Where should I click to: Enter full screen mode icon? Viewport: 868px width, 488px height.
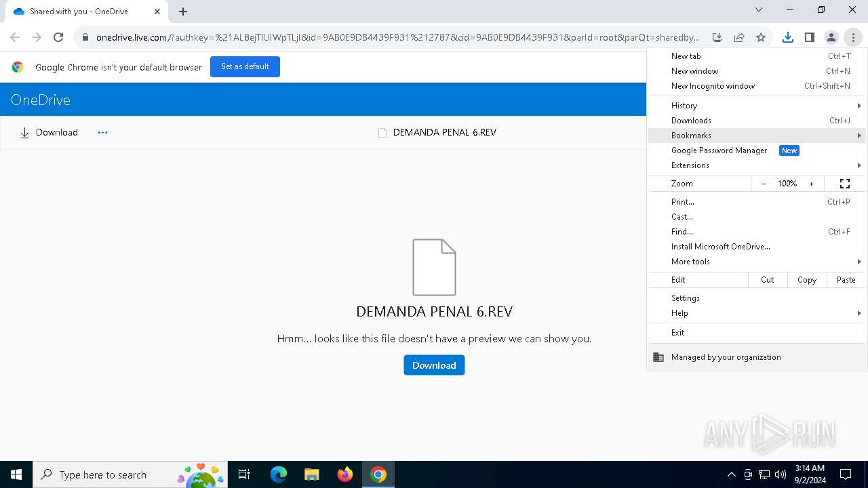[845, 184]
